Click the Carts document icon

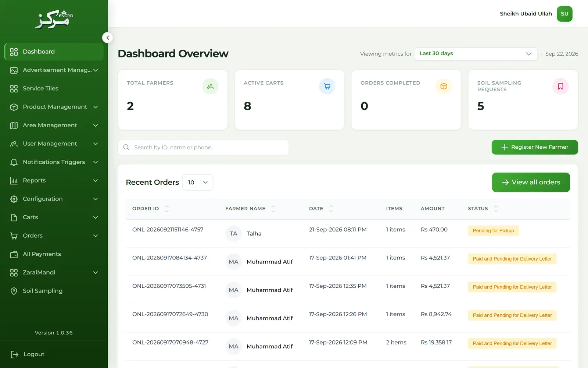(x=14, y=217)
